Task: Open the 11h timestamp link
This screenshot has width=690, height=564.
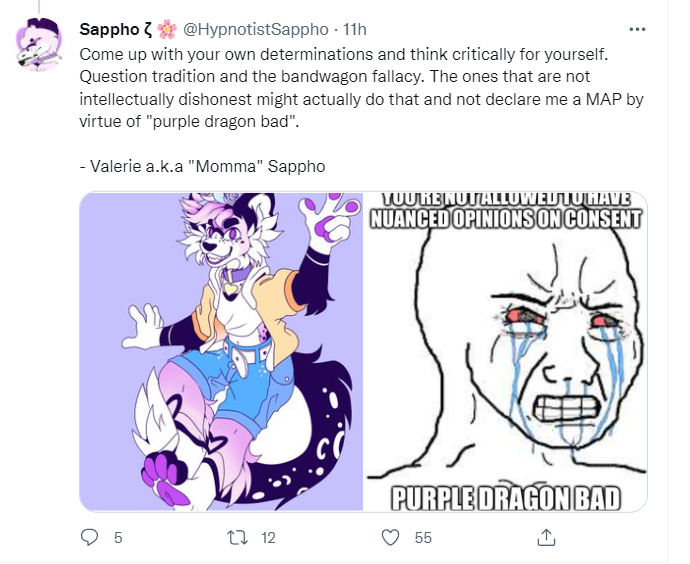Action: pyautogui.click(x=354, y=29)
